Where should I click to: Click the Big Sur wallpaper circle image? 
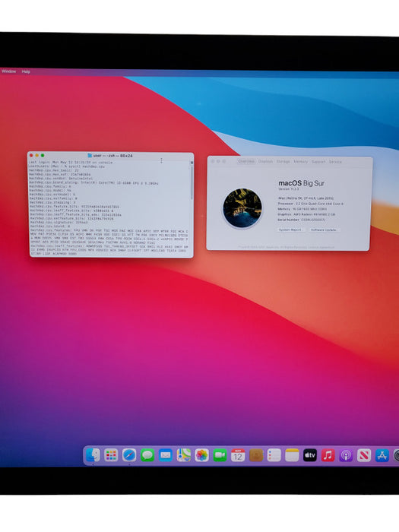[x=242, y=208]
